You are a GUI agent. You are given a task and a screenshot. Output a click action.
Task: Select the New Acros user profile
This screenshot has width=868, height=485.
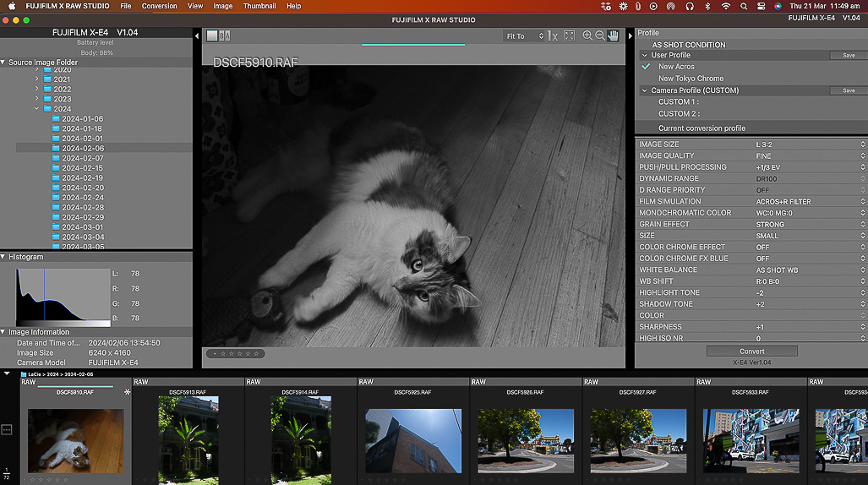pyautogui.click(x=676, y=67)
